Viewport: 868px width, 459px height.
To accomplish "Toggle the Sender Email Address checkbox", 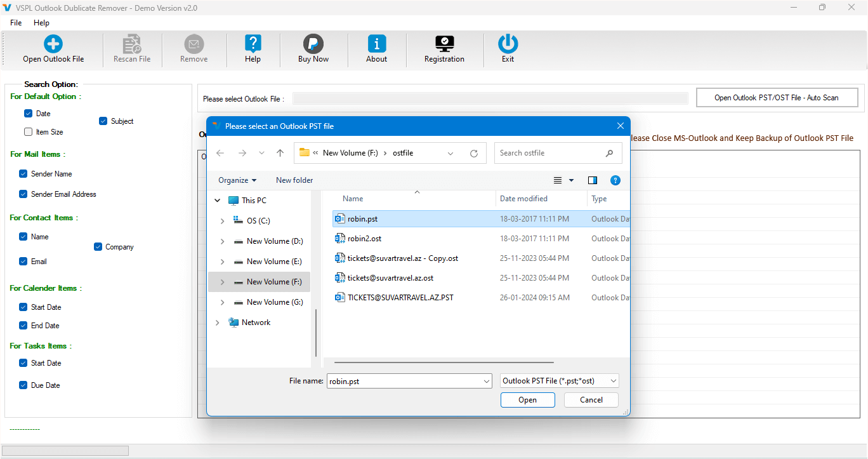I will [23, 194].
